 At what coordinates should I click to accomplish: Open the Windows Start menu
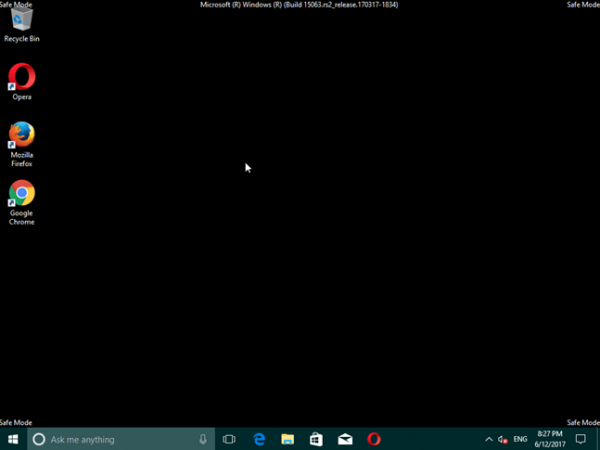13,439
